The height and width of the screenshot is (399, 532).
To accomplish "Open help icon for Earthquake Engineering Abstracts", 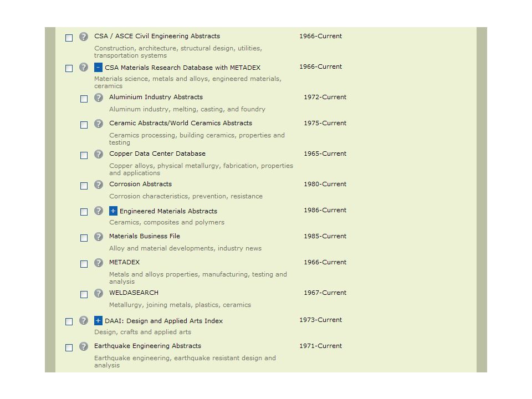I will coord(84,347).
